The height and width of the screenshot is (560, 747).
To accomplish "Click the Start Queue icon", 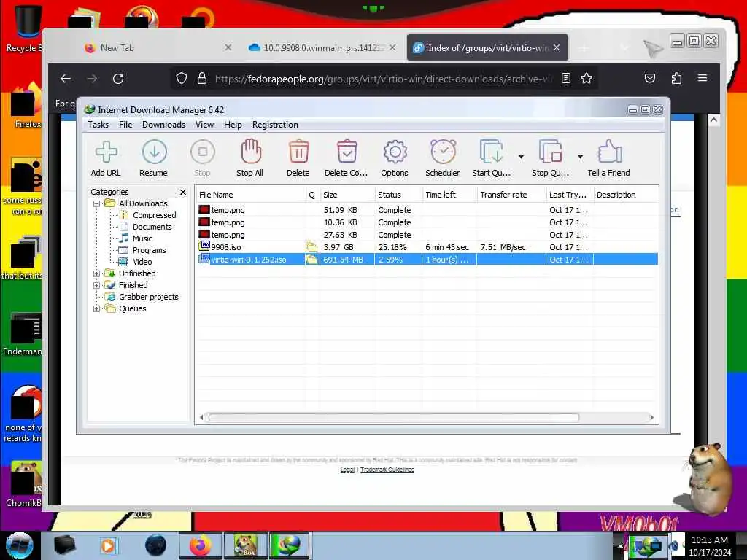I will (491, 158).
